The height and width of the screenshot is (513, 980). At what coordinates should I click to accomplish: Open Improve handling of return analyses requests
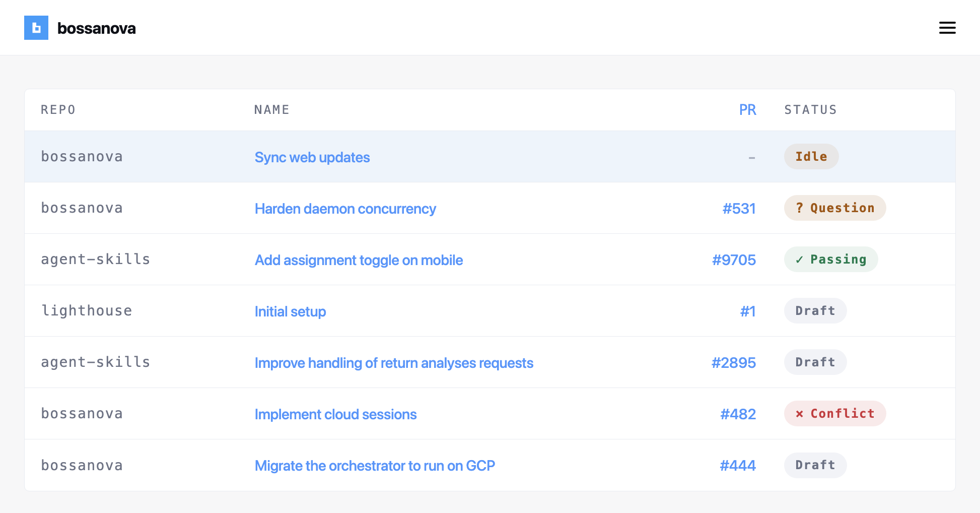tap(394, 363)
